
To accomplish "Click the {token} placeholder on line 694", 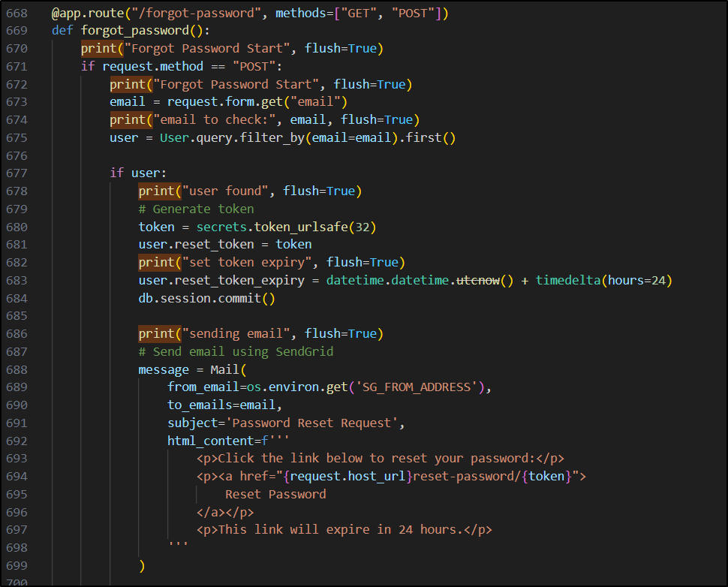I will 546,477.
